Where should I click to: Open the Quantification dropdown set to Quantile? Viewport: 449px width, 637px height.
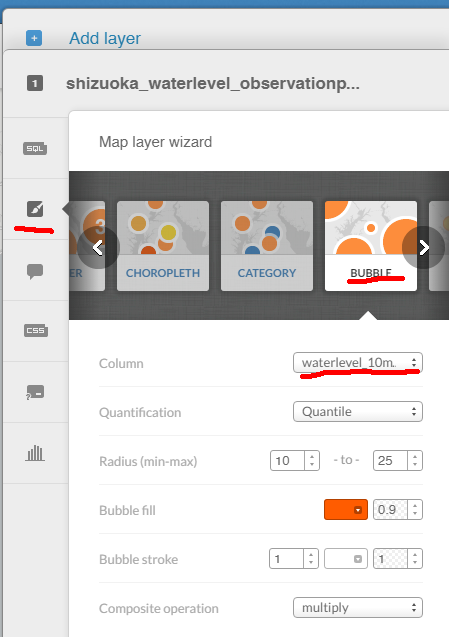tap(358, 412)
